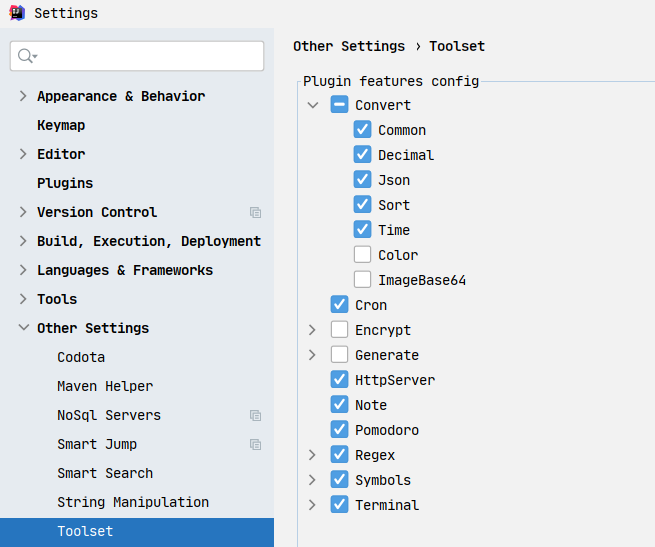Collapse the Convert feature group

click(x=313, y=105)
